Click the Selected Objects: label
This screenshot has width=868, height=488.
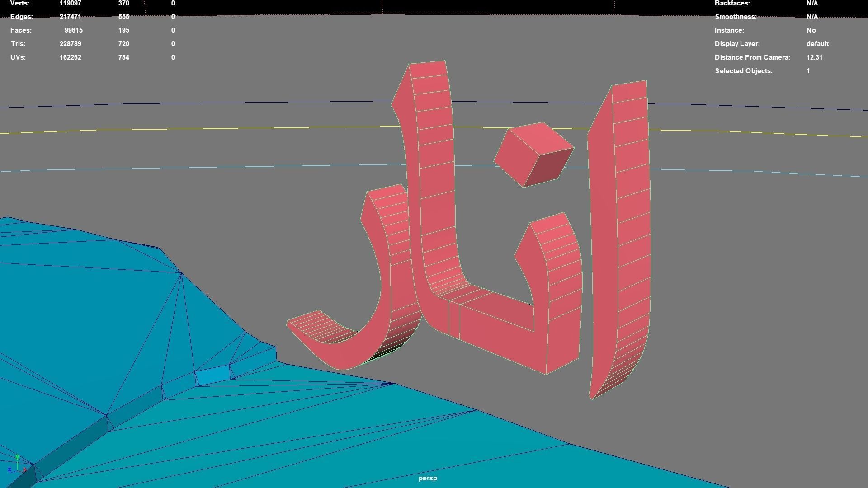coord(744,71)
